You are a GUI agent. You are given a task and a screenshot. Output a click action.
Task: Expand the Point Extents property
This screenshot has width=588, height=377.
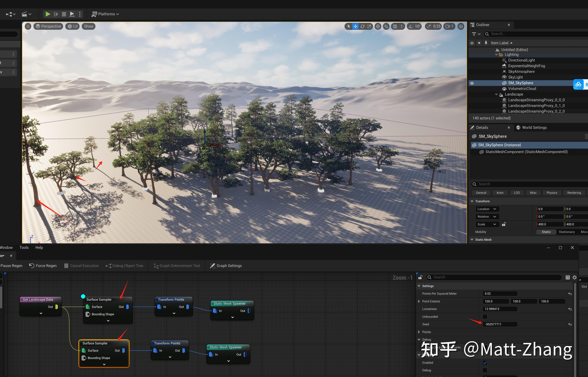tap(419, 301)
